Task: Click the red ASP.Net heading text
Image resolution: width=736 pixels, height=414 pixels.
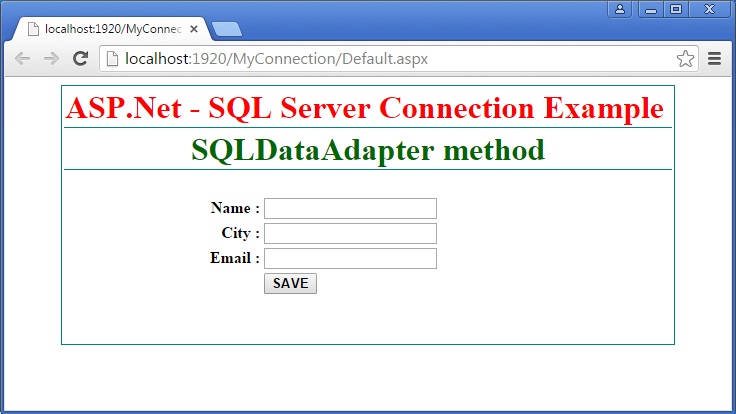Action: (x=365, y=108)
